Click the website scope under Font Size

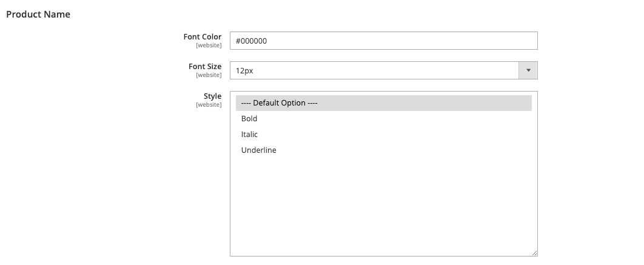pos(209,75)
